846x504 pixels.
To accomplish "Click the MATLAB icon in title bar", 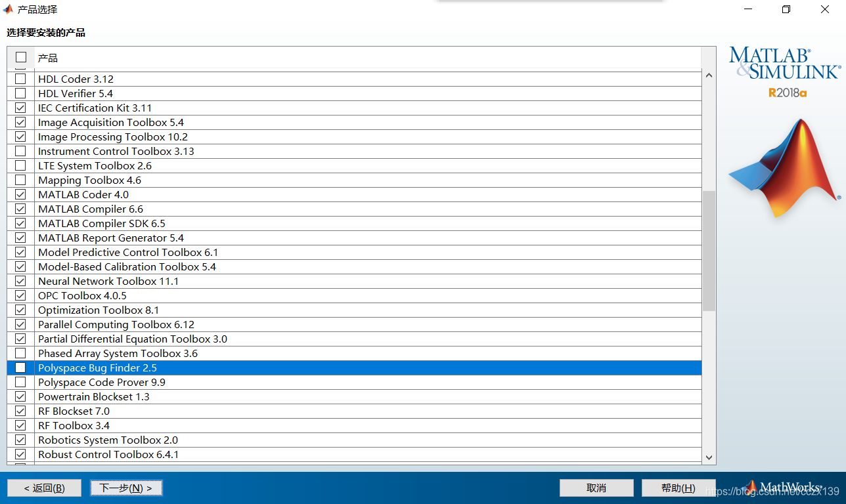I will [x=9, y=9].
